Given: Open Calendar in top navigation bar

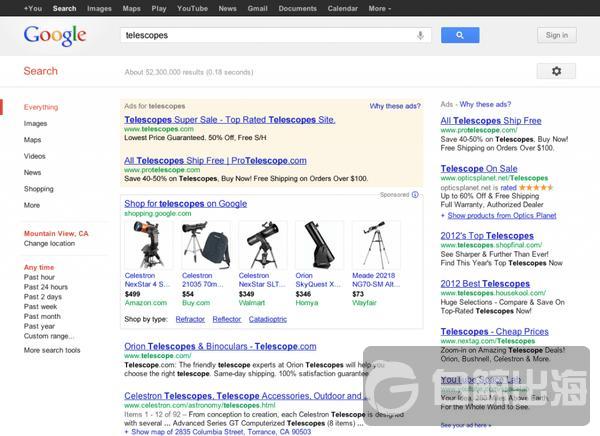Looking at the screenshot, I should pyautogui.click(x=342, y=8).
